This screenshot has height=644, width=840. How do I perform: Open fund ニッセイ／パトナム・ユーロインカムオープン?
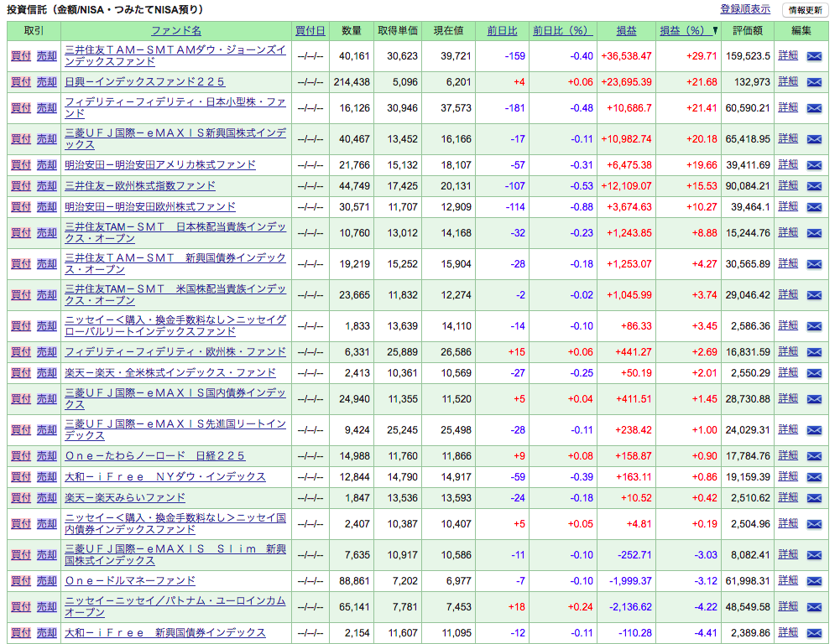coord(175,606)
